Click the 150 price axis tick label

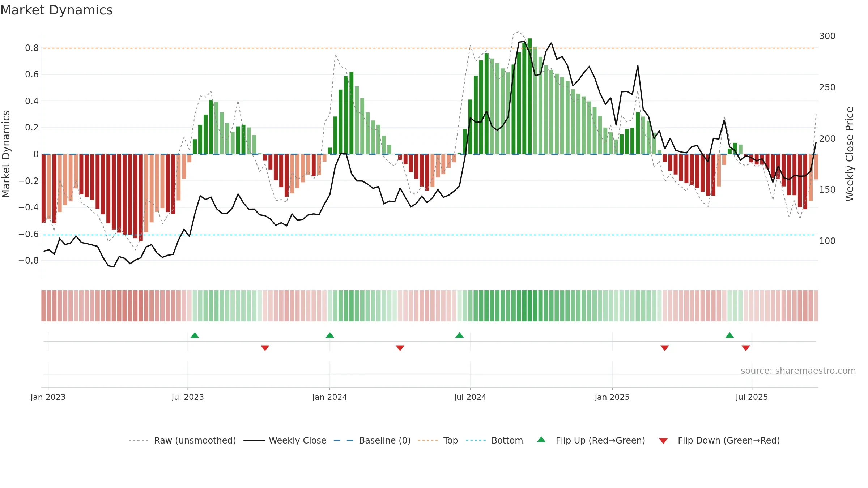[x=827, y=190]
